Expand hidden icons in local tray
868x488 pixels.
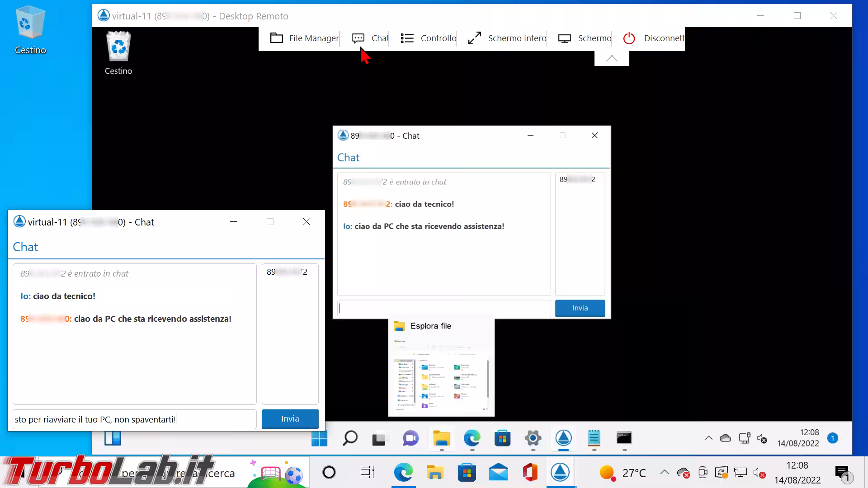tap(664, 473)
